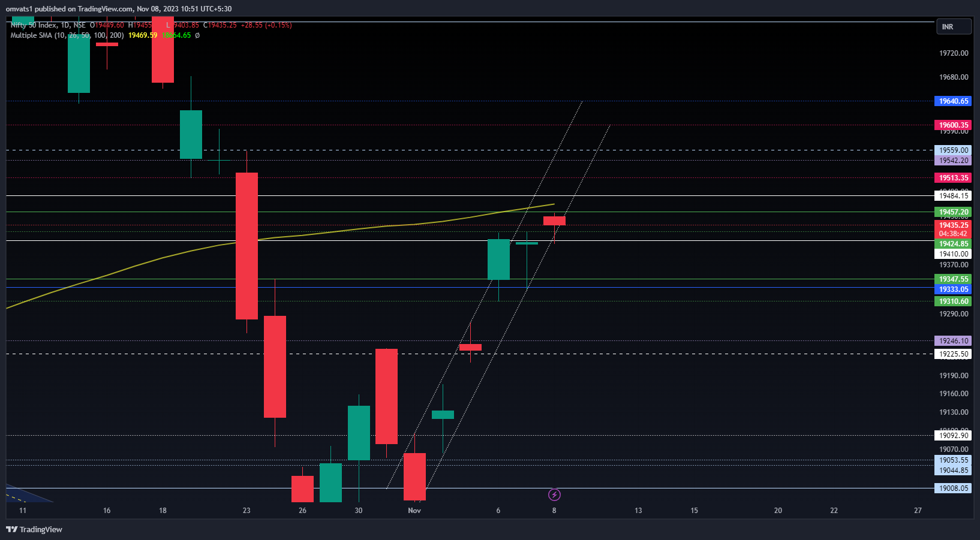980x540 pixels.
Task: Select the purple 19246.10 price label
Action: click(953, 341)
